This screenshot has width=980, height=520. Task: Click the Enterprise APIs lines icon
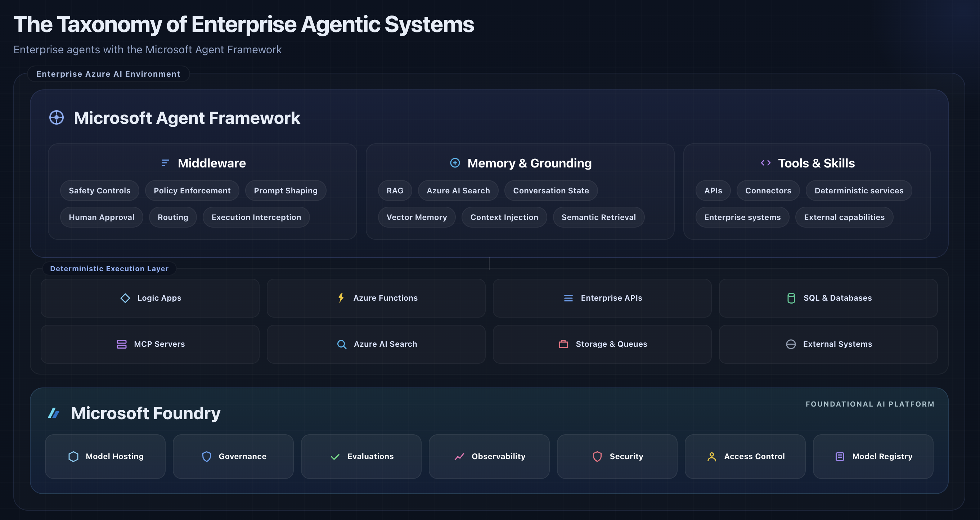[568, 298]
